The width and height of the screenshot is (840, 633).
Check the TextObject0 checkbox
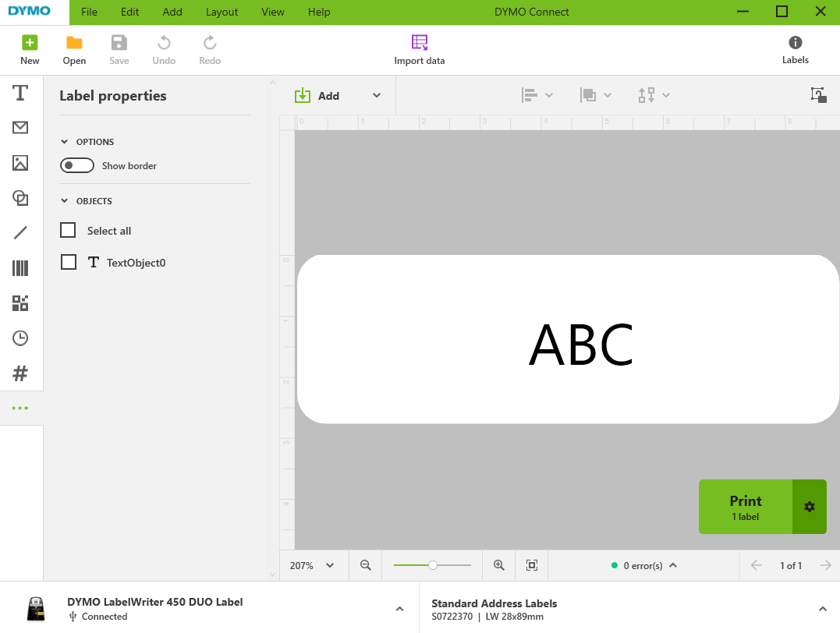click(x=69, y=263)
